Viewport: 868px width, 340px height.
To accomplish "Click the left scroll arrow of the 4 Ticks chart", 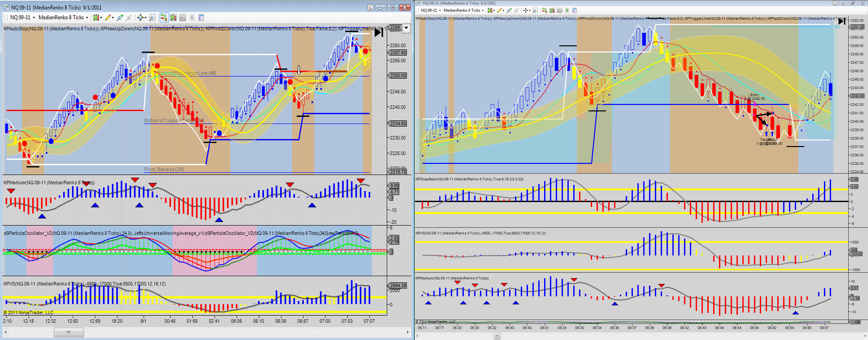I will click(x=418, y=336).
